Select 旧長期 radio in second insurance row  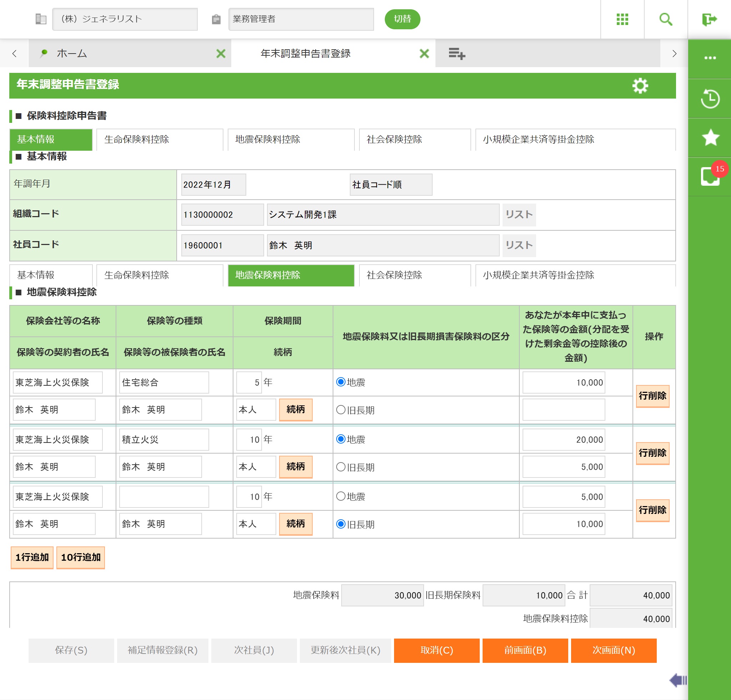(x=341, y=467)
